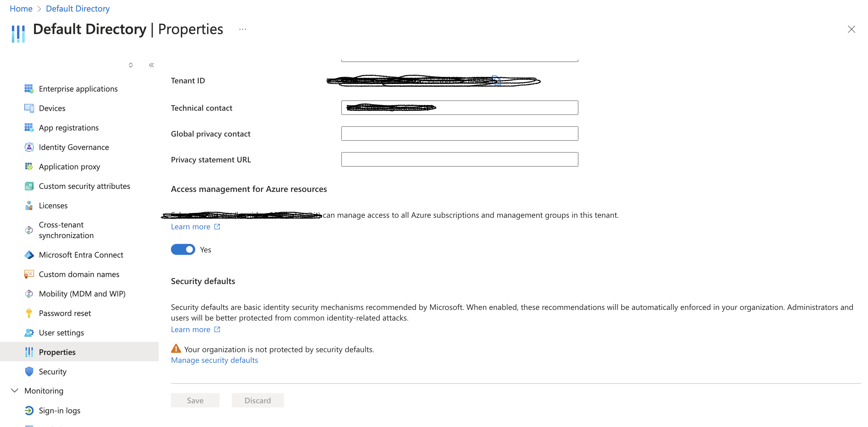868x427 pixels.
Task: Open Manage security defaults link
Action: click(214, 360)
